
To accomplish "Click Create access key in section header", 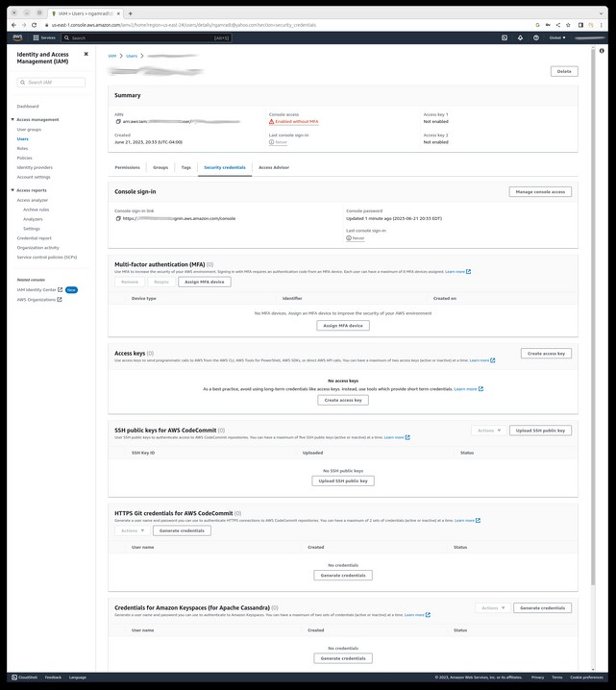I will [546, 354].
